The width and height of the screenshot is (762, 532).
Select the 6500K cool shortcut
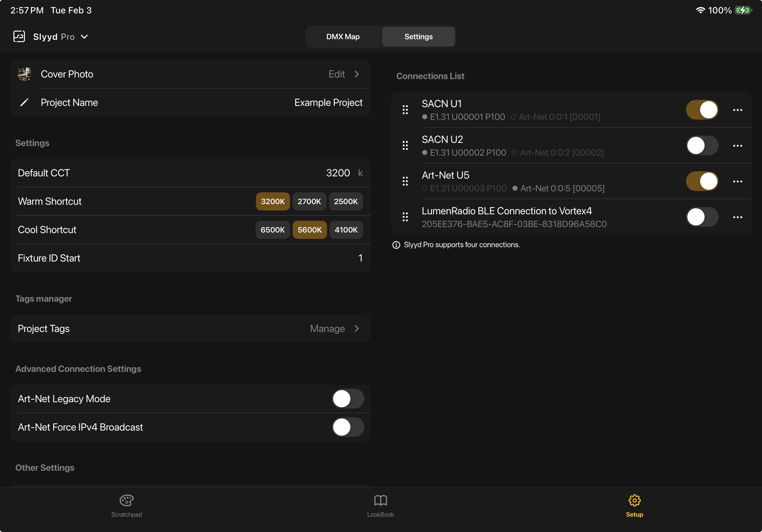coord(273,230)
